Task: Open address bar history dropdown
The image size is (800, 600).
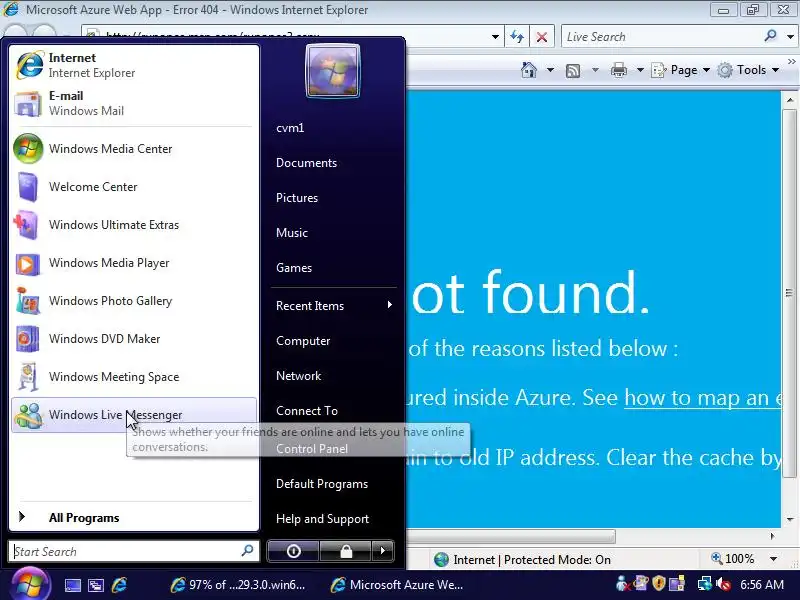Action: pos(495,37)
